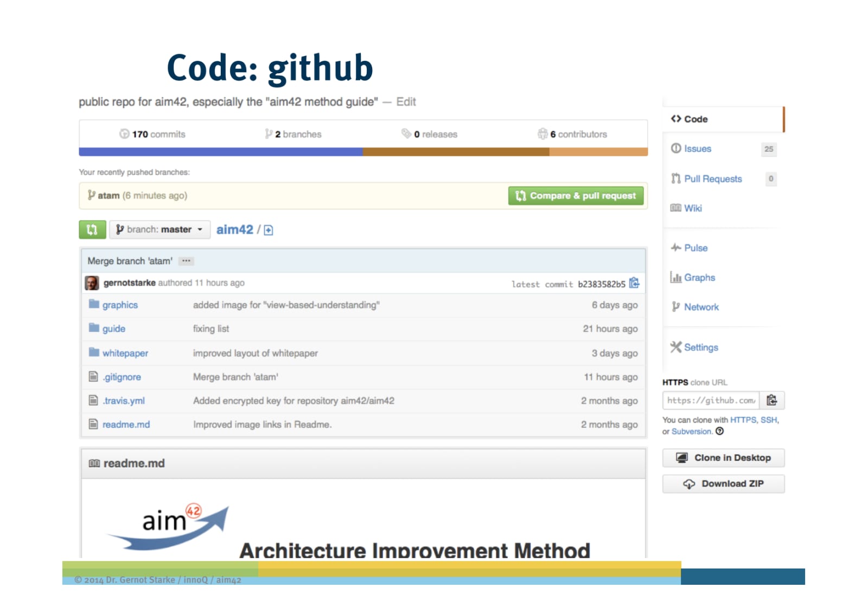Viewport: 868px width, 613px height.
Task: Open the Wiki tab
Action: pos(687,208)
